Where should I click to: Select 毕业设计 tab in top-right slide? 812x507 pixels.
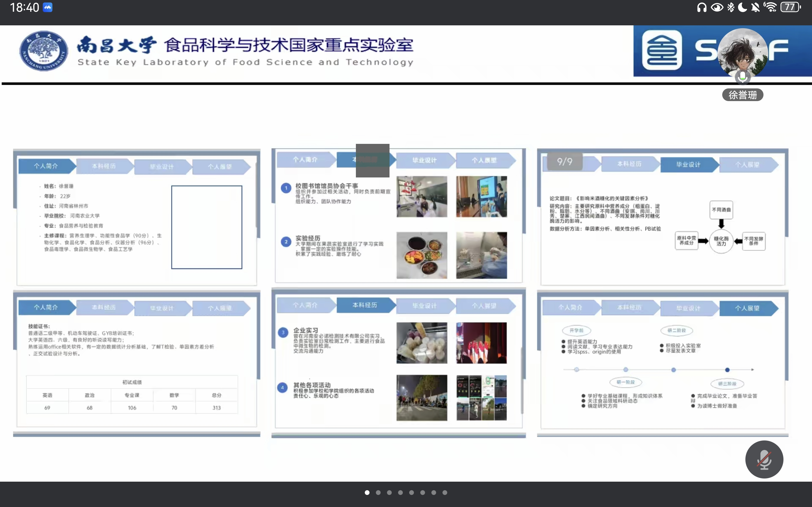[x=688, y=165]
